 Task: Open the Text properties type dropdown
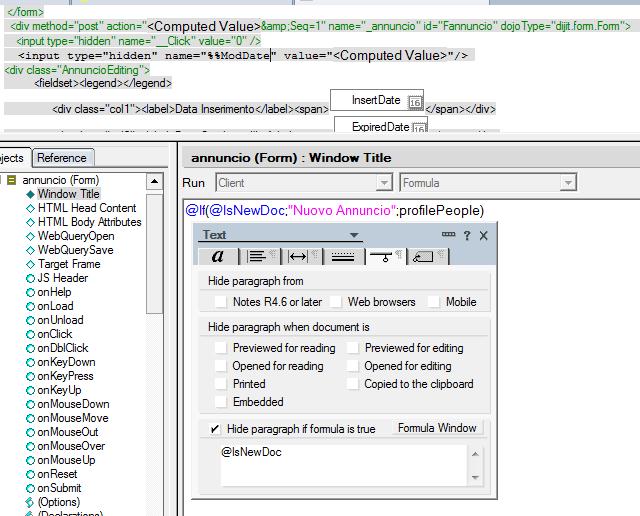354,235
